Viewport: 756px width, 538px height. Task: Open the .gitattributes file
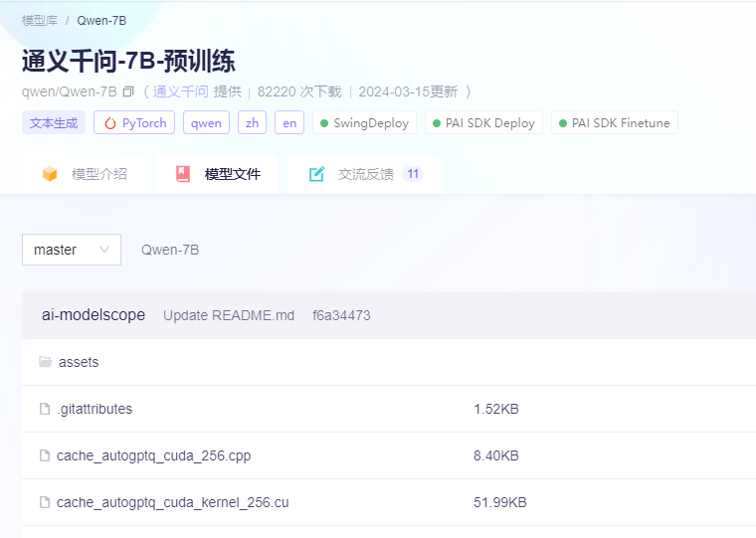point(94,409)
